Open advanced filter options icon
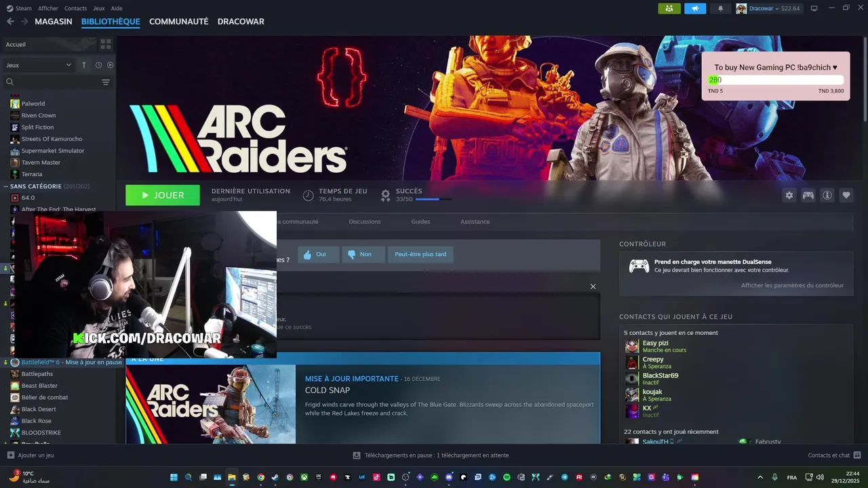 tap(106, 82)
